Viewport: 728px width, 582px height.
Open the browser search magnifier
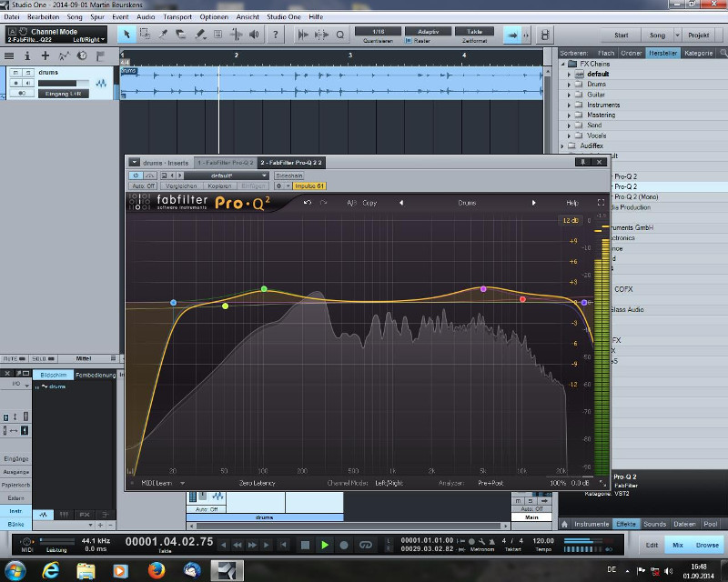pyautogui.click(x=723, y=53)
